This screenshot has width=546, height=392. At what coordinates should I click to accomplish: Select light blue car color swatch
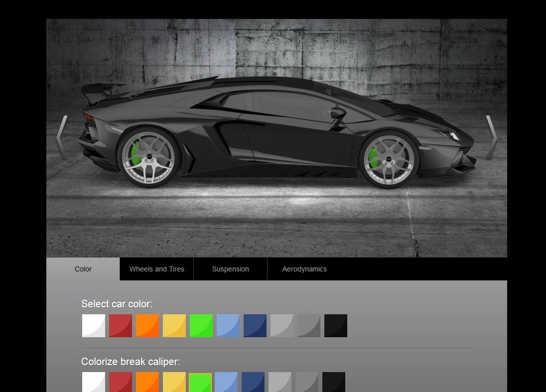(228, 326)
